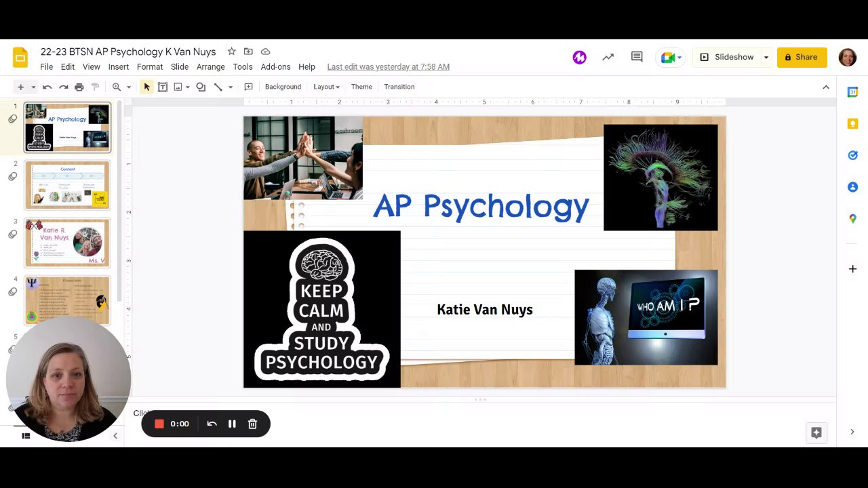Screen dimensions: 868x488
Task: Open the Transition panel
Action: (x=399, y=87)
